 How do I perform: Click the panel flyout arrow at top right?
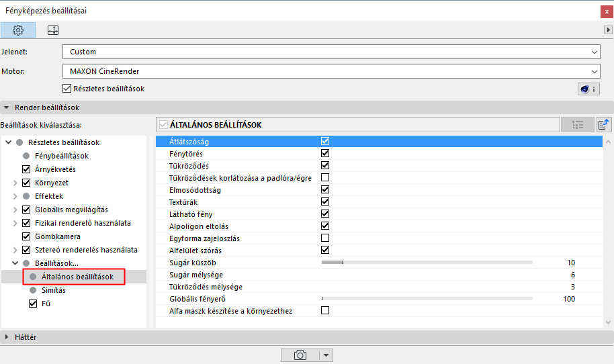pos(608,30)
